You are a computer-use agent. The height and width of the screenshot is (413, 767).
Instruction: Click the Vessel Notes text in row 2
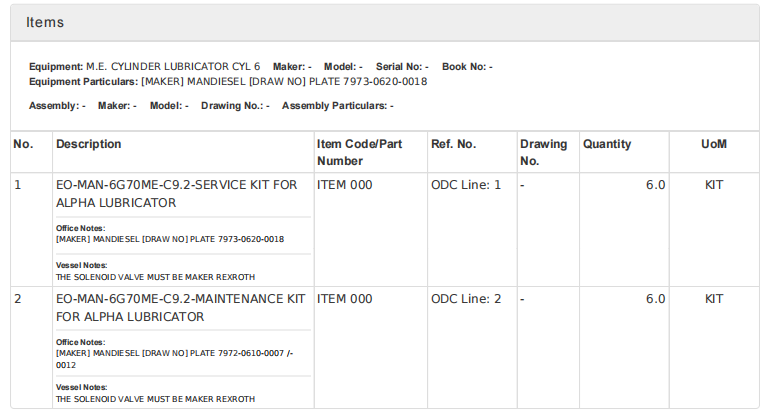[x=155, y=399]
